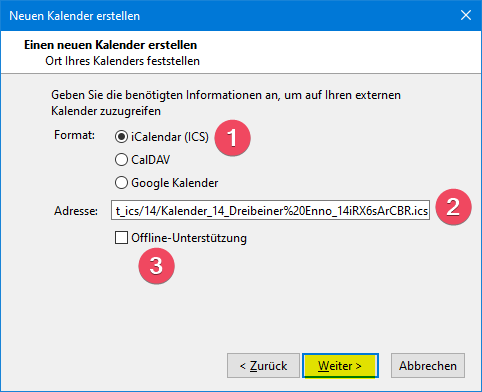Viewport: 482px width, 392px height.
Task: Click the red number 2 badge
Action: point(453,207)
